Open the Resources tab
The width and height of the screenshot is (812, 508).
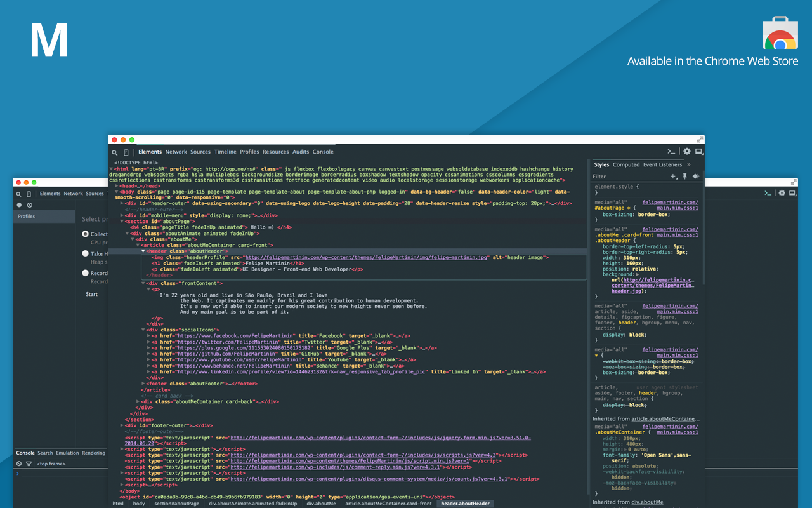click(276, 152)
